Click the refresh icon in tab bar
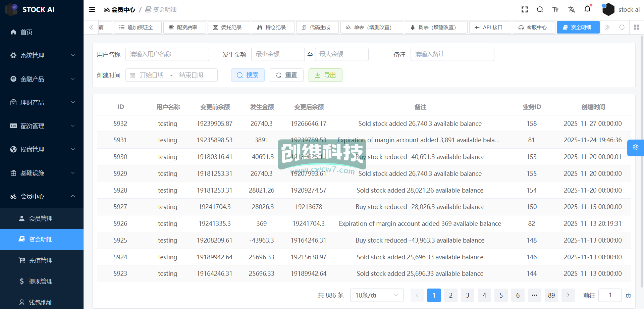 click(622, 27)
